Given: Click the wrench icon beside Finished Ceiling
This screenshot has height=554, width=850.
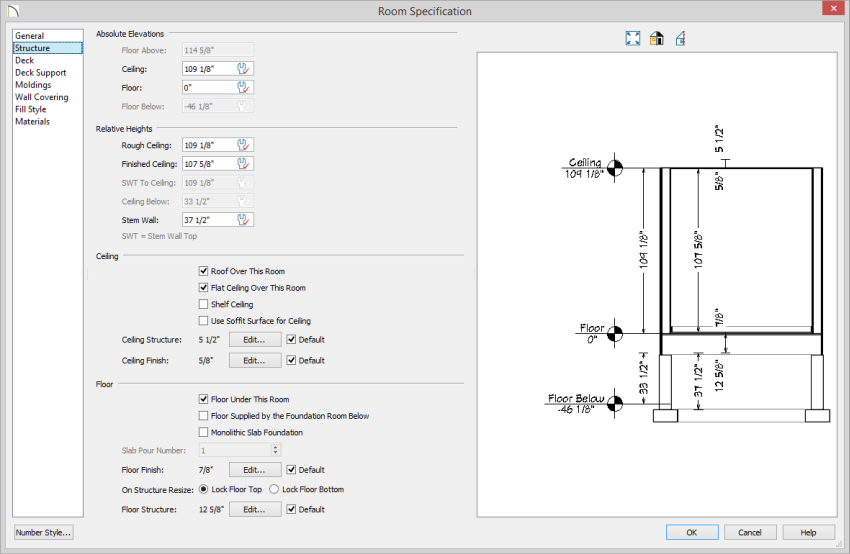Looking at the screenshot, I should pos(243,164).
